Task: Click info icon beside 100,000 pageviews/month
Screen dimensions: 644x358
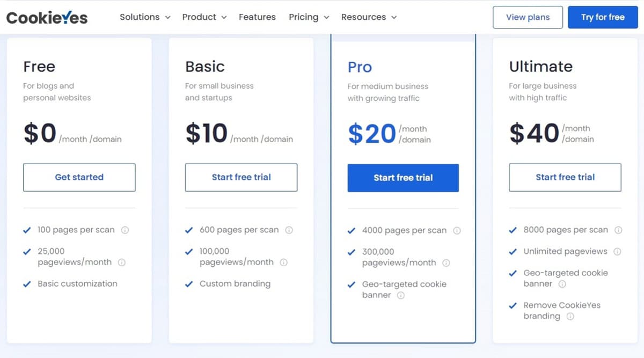Action: click(x=284, y=262)
